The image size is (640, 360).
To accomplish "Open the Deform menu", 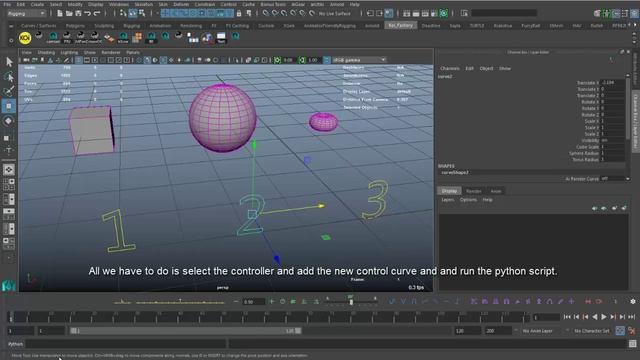I will (x=181, y=4).
